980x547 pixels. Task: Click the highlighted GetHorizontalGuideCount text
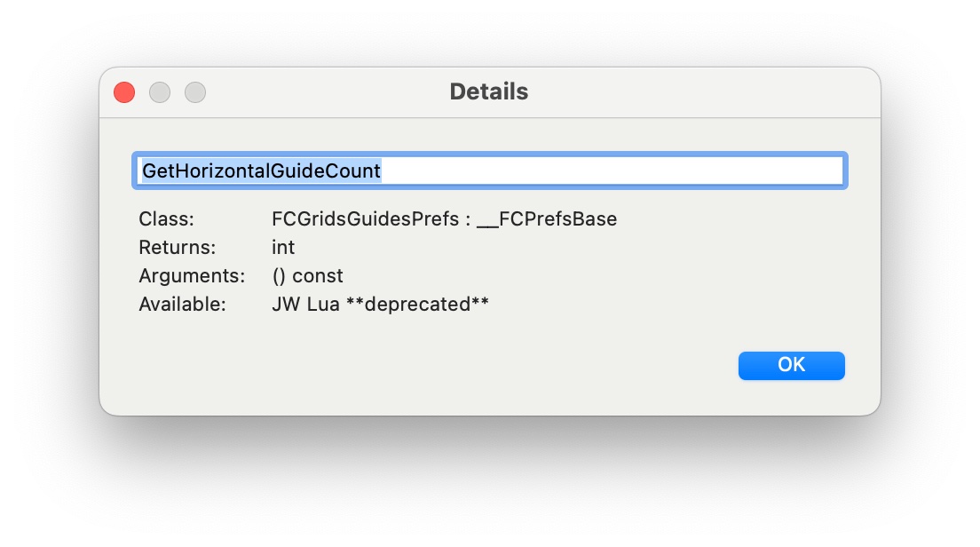(x=261, y=170)
